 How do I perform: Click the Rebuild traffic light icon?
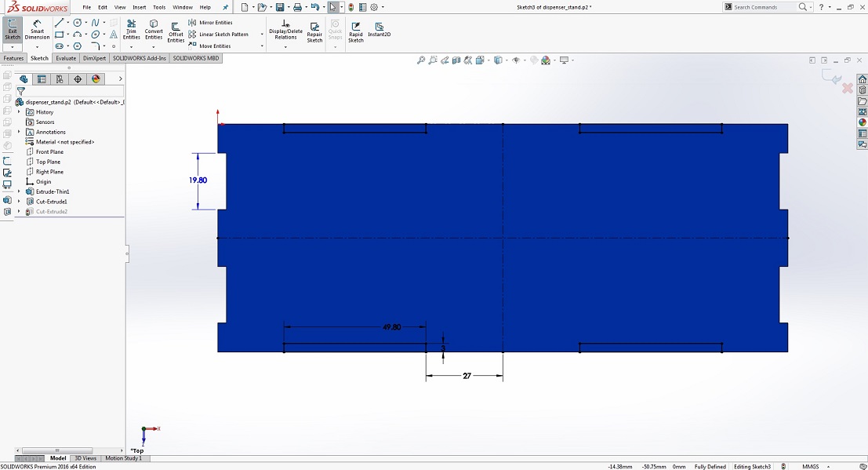pyautogui.click(x=351, y=7)
